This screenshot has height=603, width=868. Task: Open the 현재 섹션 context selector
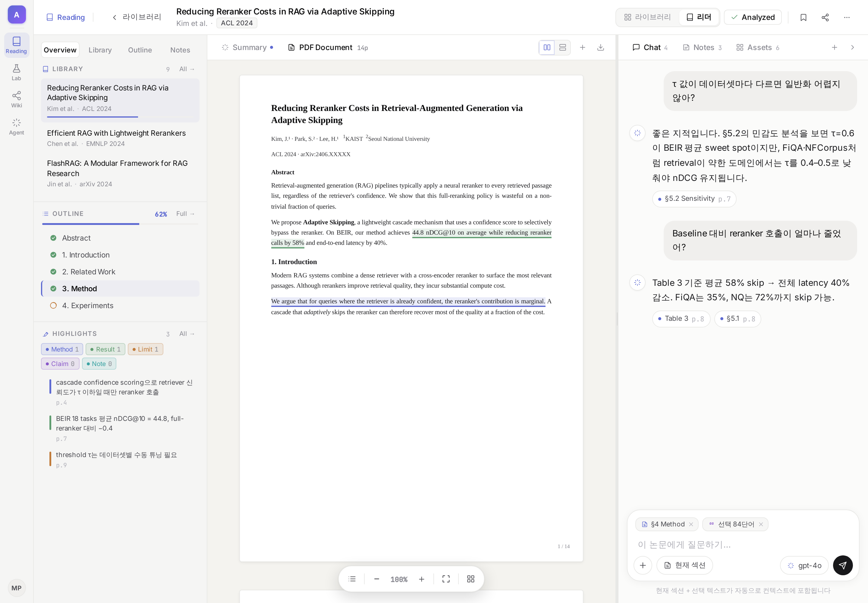(685, 566)
